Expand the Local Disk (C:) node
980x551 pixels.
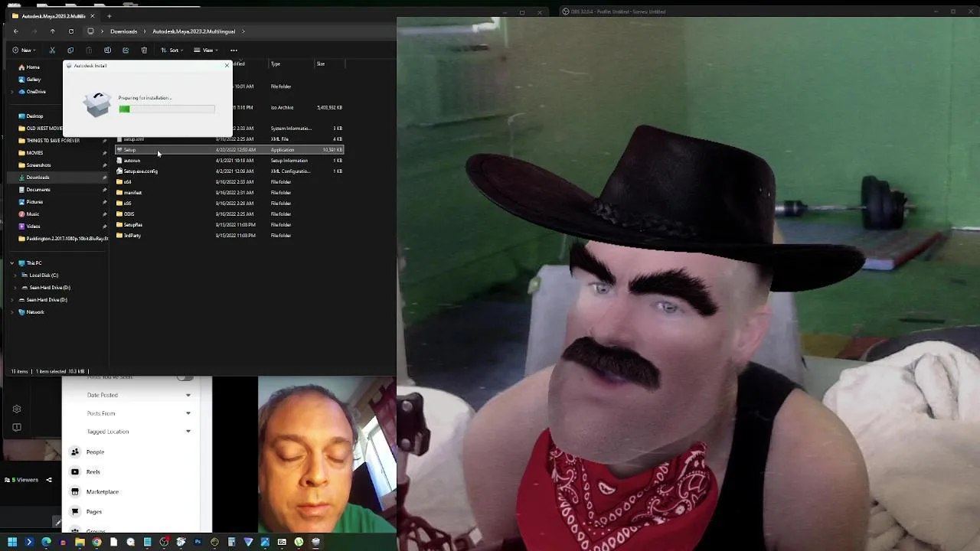[x=15, y=275]
